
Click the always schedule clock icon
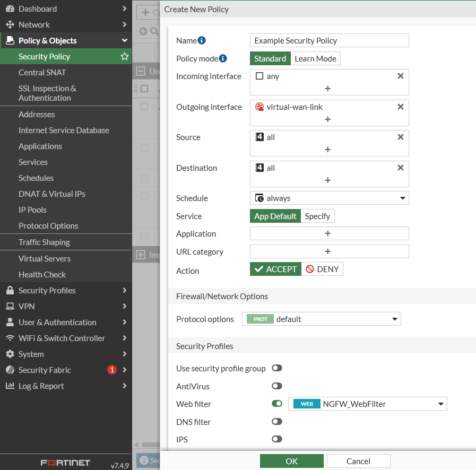click(259, 198)
